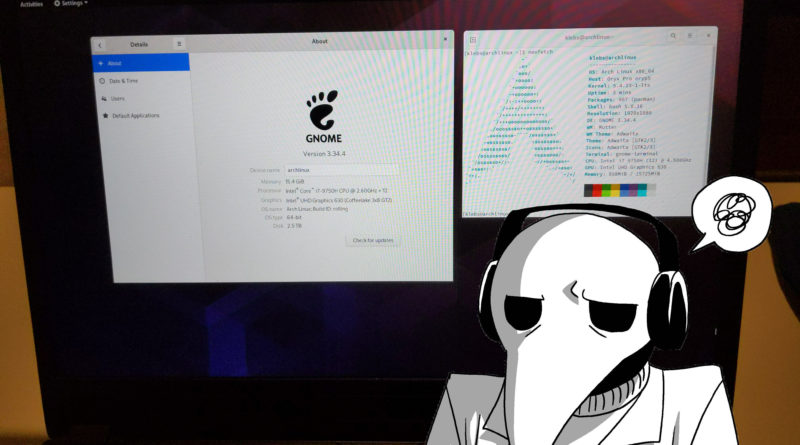Open the Activities overview

[x=31, y=4]
